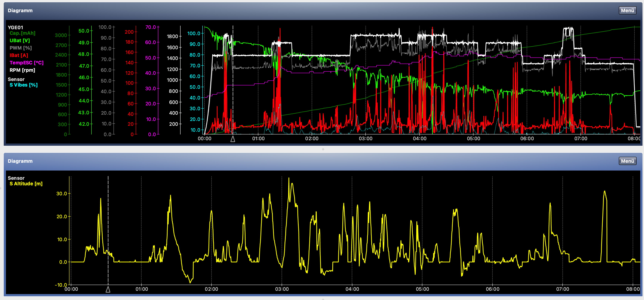This screenshot has height=300, width=644.
Task: Select the TempESC [°C] legend entry
Action: click(26, 63)
